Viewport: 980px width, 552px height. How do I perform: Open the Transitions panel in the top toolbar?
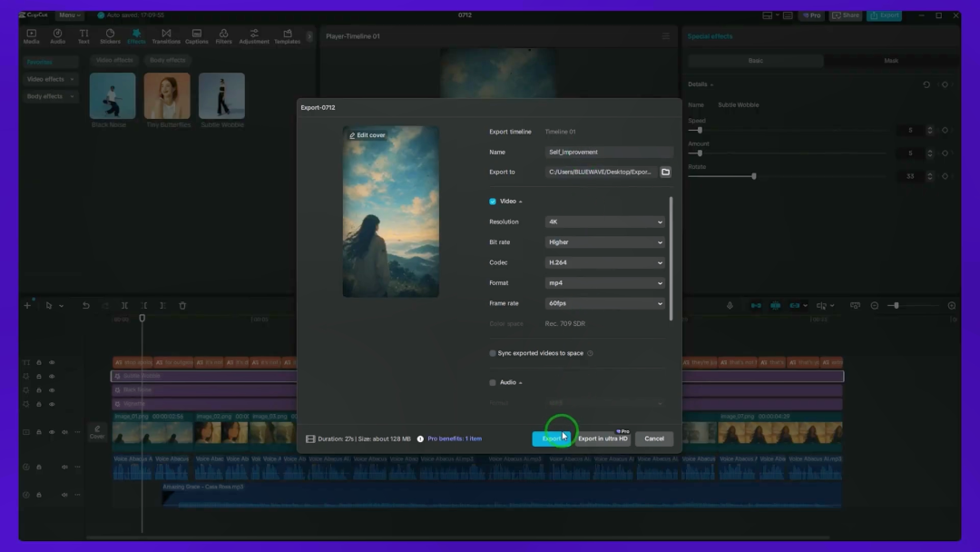[166, 36]
